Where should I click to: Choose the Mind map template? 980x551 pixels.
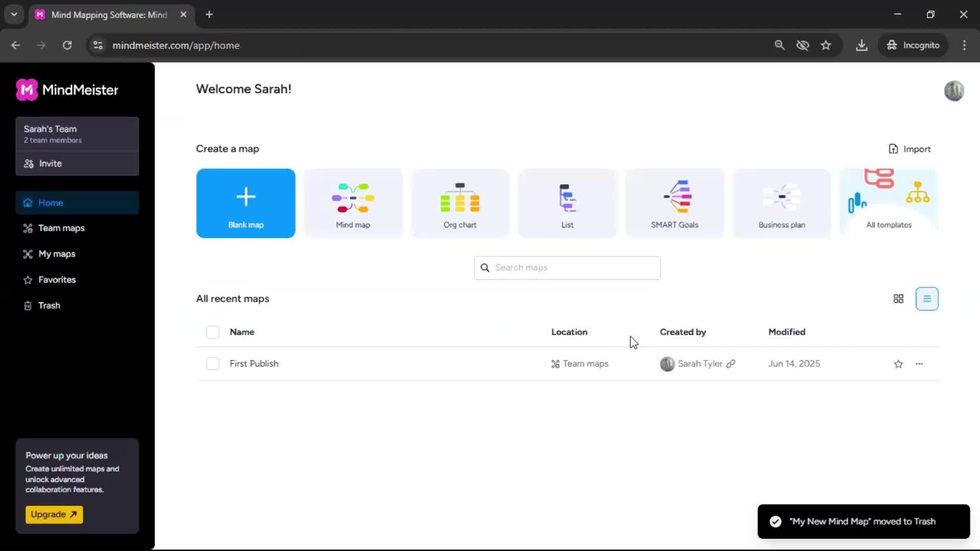[353, 203]
